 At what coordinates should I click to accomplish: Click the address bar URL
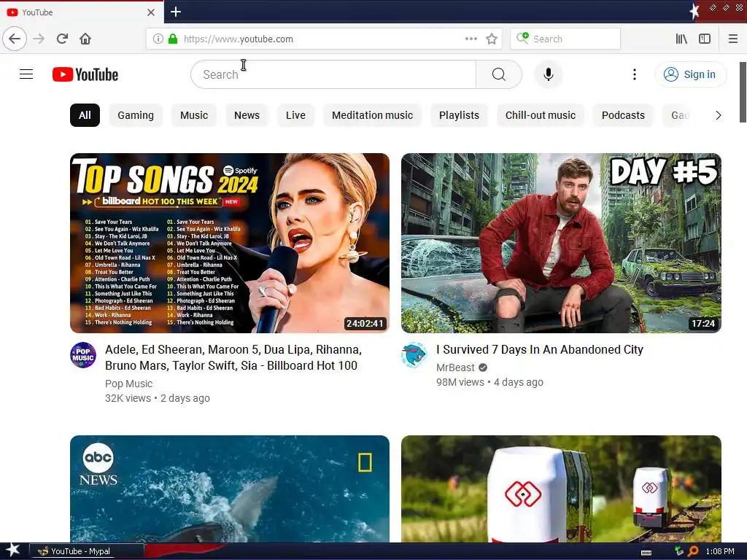pyautogui.click(x=239, y=39)
